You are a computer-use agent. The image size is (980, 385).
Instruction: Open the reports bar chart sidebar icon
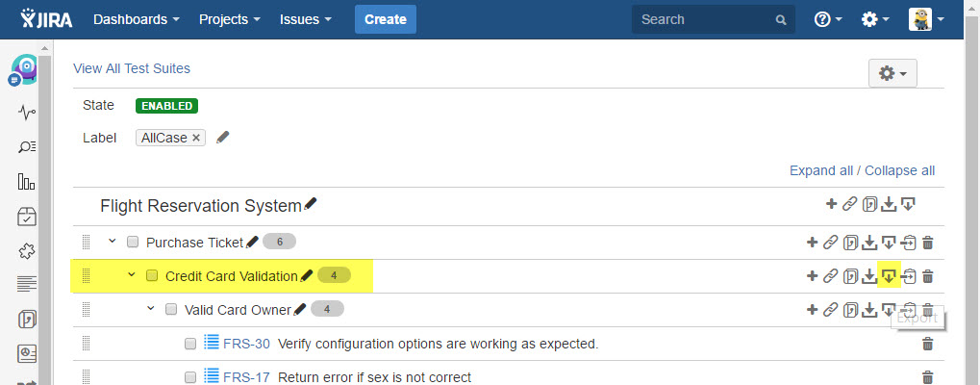click(27, 182)
